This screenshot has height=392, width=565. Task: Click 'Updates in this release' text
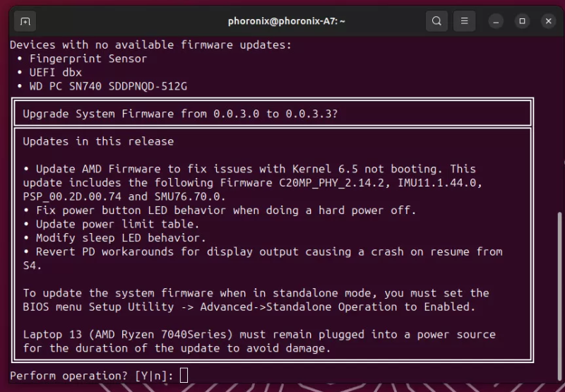tap(98, 141)
